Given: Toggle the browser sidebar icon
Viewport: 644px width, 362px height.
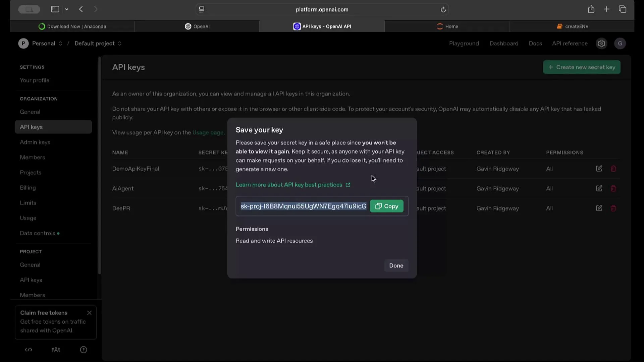Looking at the screenshot, I should (55, 9).
